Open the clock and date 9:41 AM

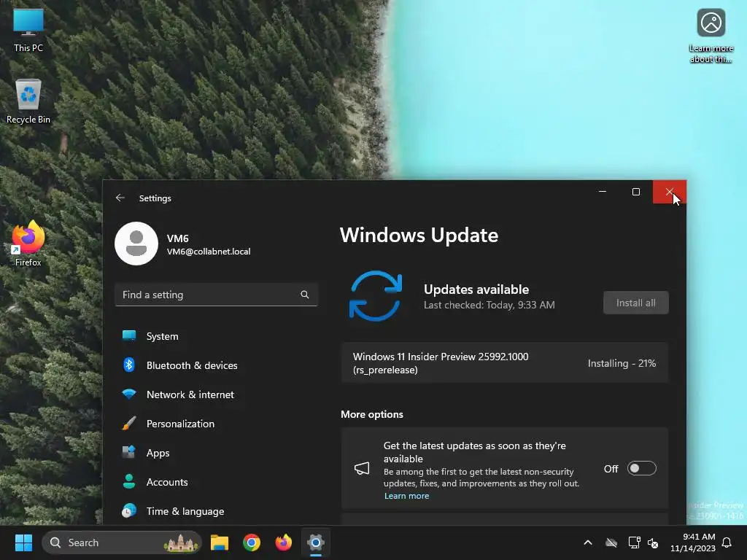(x=693, y=542)
